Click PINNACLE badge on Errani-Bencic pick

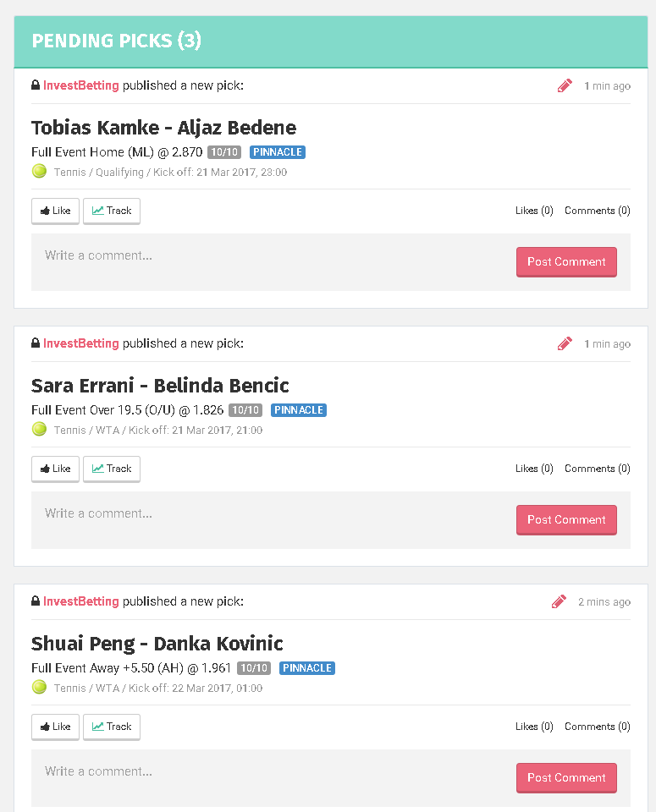coord(299,410)
